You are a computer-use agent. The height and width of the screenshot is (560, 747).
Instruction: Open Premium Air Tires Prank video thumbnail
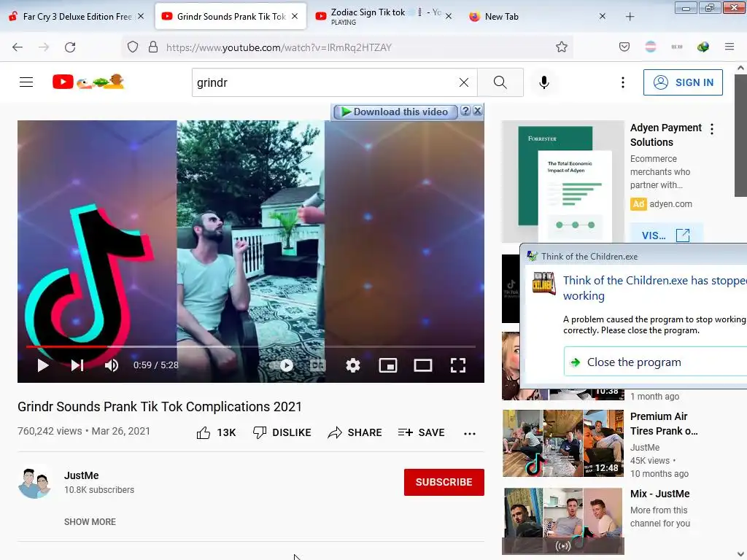click(562, 443)
